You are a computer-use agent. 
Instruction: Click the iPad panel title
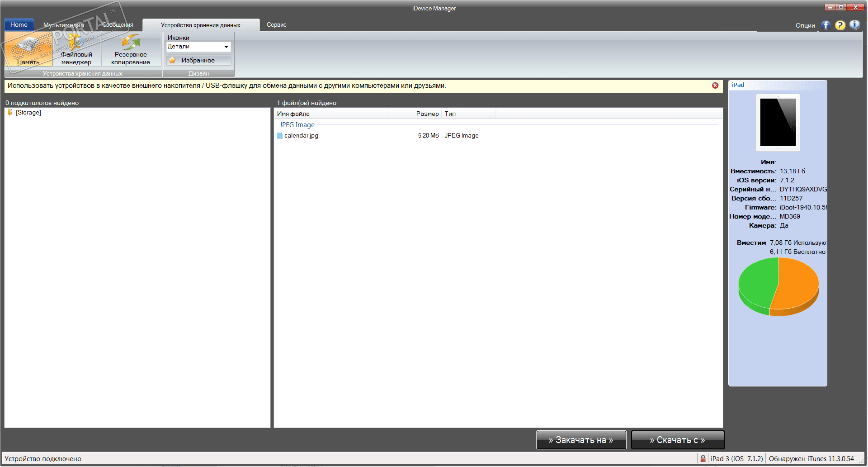[x=738, y=85]
